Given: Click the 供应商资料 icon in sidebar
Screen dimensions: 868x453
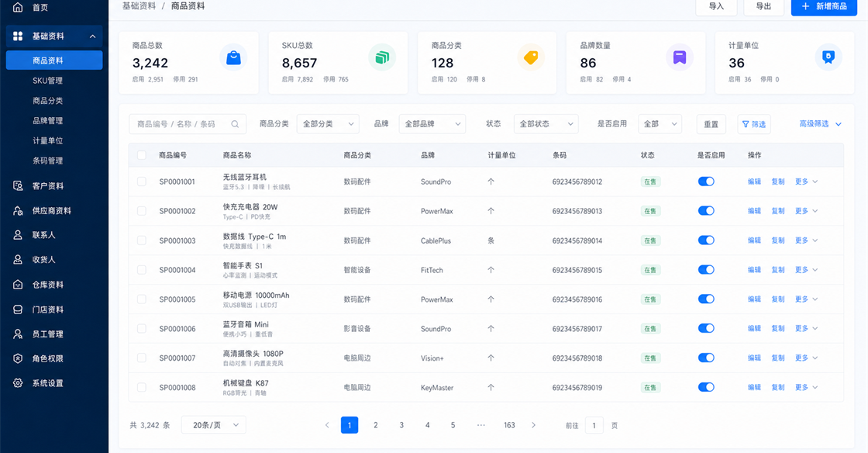Looking at the screenshot, I should tap(18, 210).
